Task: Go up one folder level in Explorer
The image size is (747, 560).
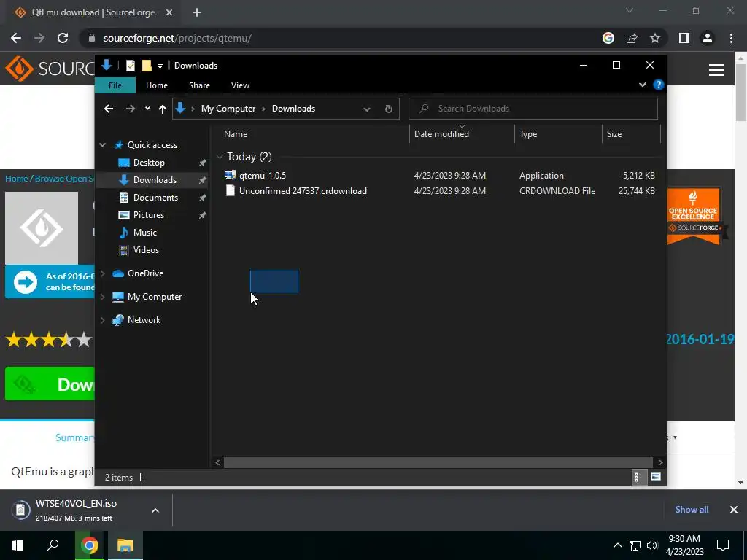Action: coord(163,109)
